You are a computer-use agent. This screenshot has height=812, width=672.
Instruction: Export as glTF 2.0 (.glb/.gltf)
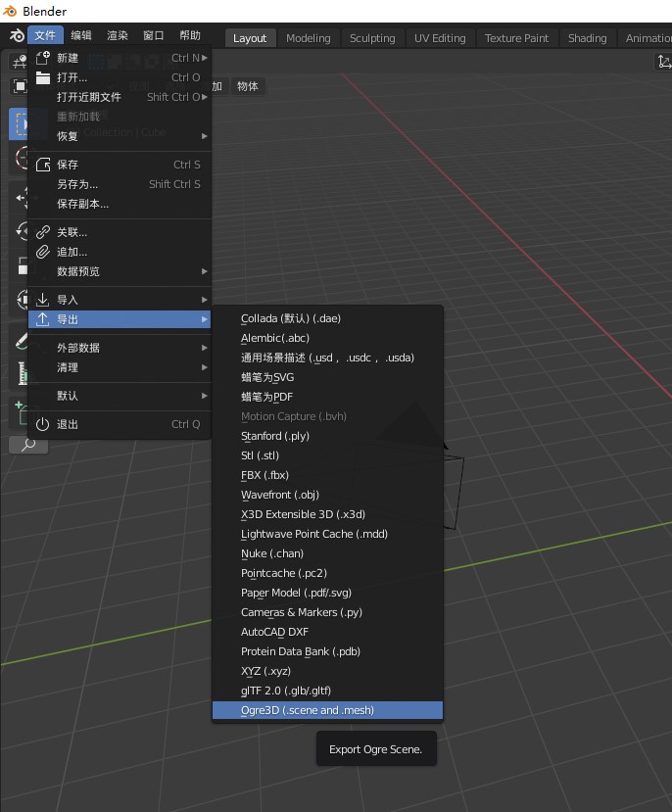pyautogui.click(x=328, y=691)
